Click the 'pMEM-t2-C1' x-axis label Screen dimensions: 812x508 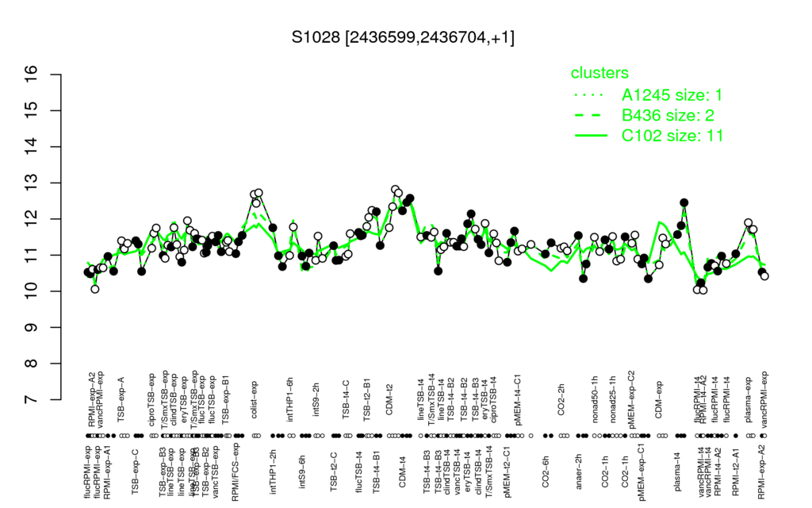[x=507, y=471]
